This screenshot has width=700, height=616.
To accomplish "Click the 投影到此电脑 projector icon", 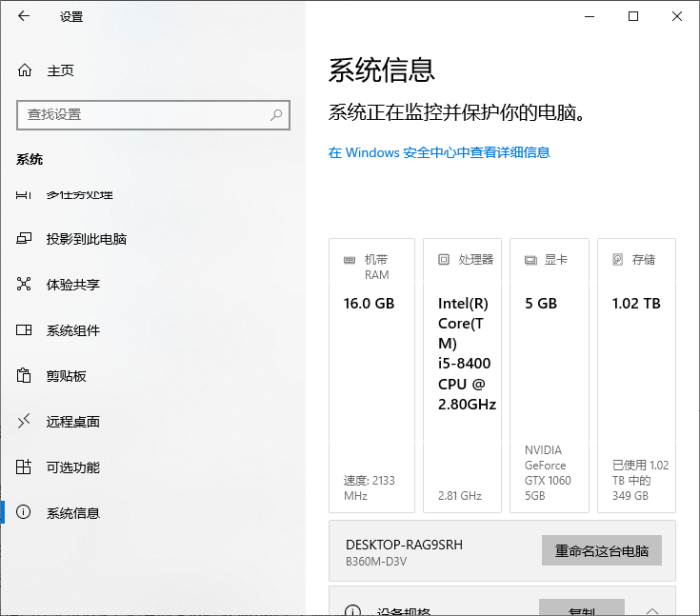I will click(24, 238).
